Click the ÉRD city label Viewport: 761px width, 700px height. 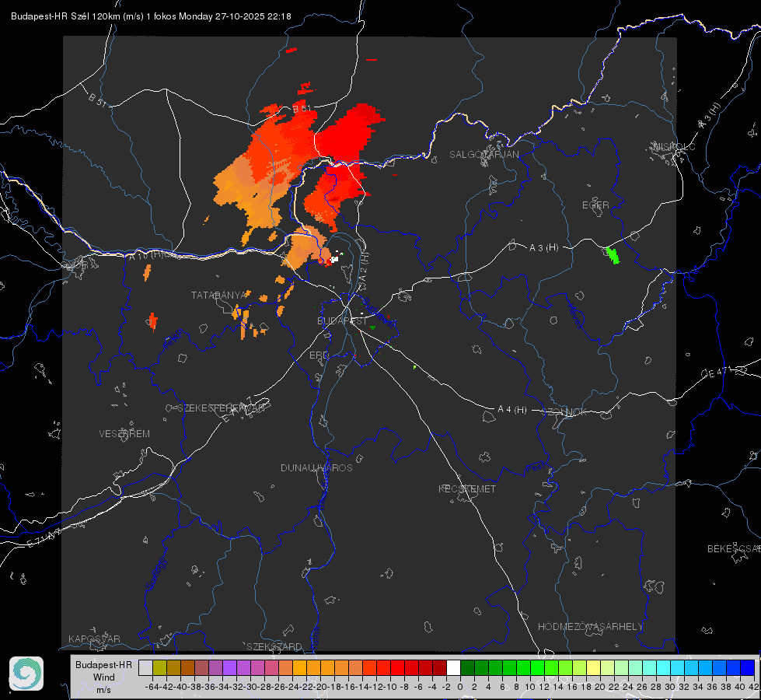[x=319, y=355]
